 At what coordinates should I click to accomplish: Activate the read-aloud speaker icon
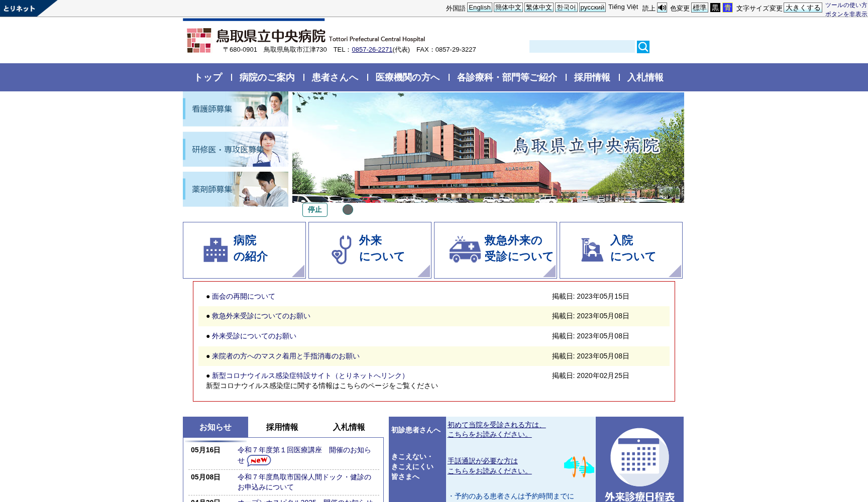tap(662, 8)
